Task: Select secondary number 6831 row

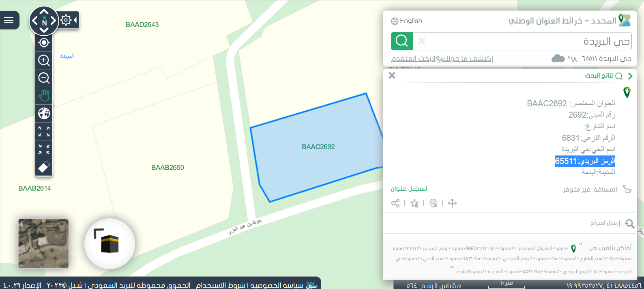Action: click(x=588, y=138)
